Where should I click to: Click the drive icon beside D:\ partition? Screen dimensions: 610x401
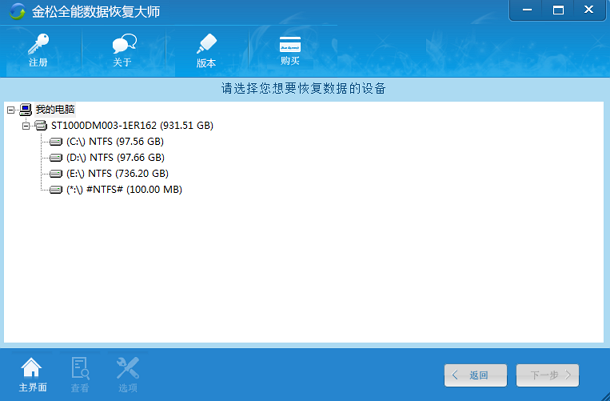(x=56, y=158)
